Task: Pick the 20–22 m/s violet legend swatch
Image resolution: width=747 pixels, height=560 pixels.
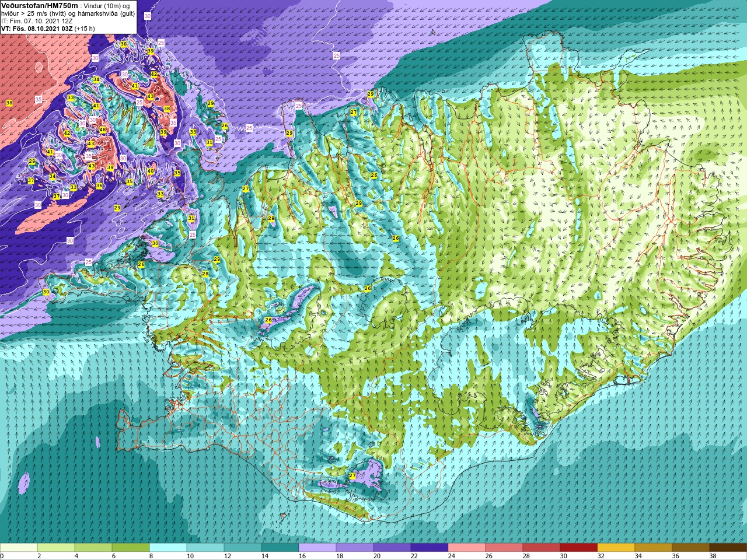Action: point(392,548)
